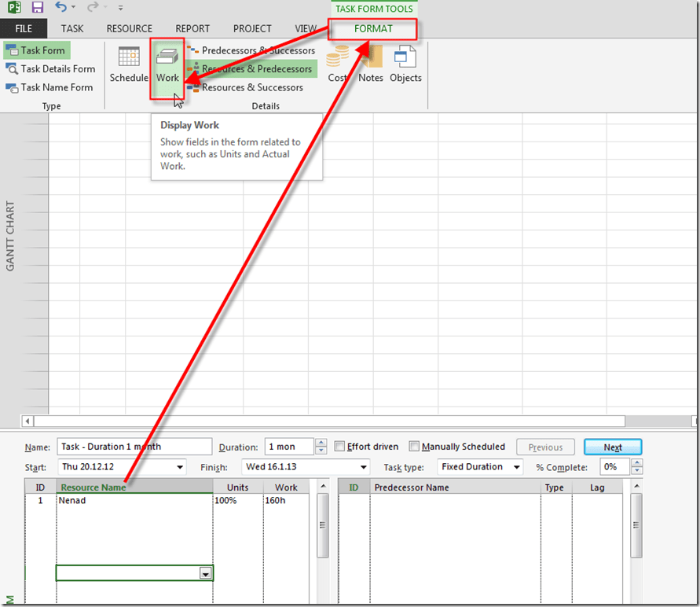The height and width of the screenshot is (607, 700).
Task: Toggle the Manually Scheduled checkbox
Action: [x=415, y=447]
